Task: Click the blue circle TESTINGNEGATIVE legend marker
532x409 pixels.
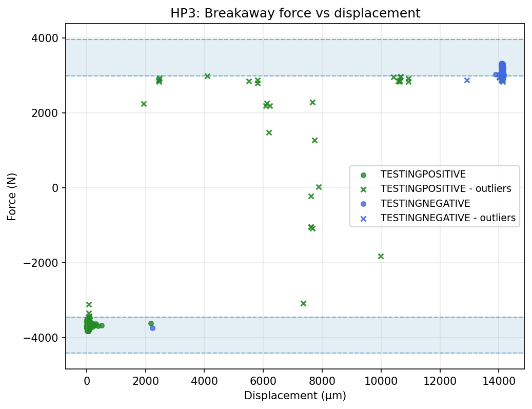Action: coord(363,204)
